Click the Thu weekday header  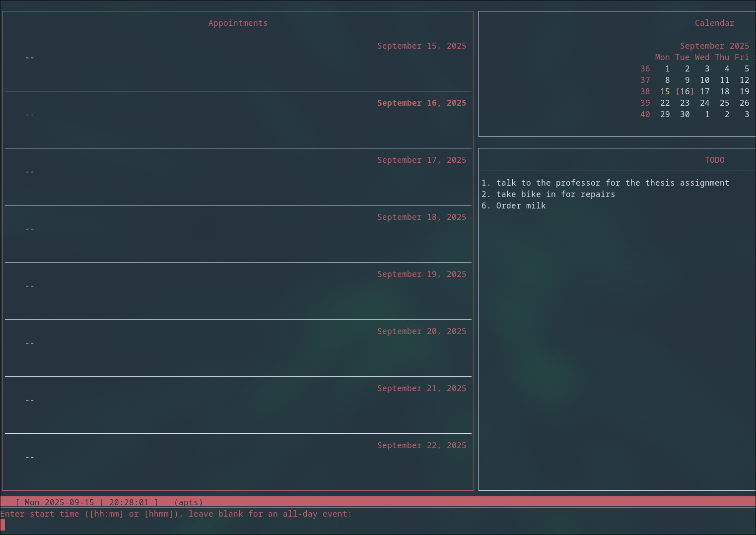click(x=722, y=57)
